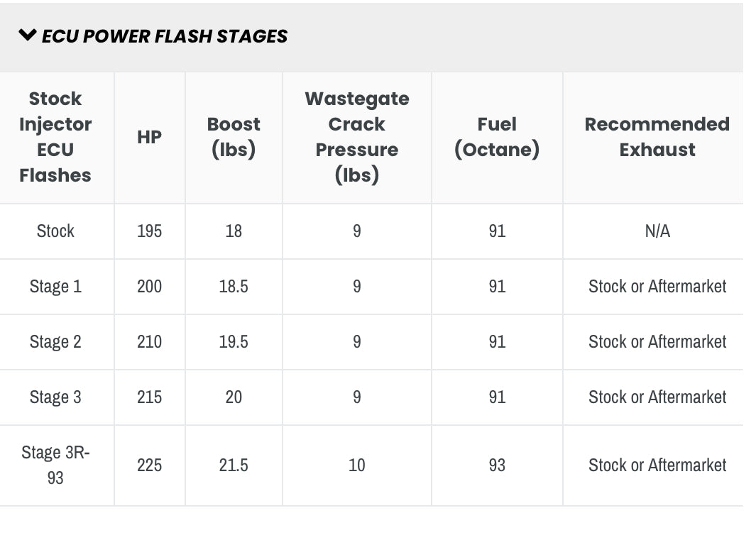Select the N/A exhaust cell
Image resolution: width=756 pixels, height=540 pixels.
pos(657,231)
